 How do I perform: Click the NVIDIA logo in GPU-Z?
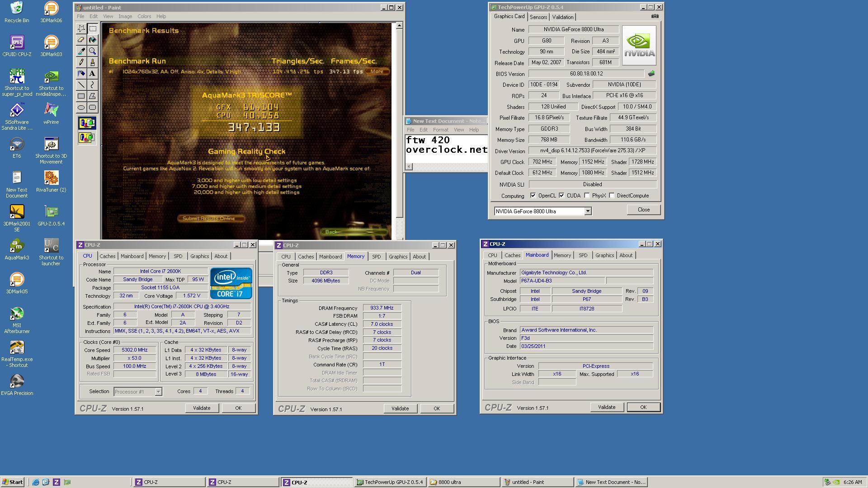coord(639,45)
